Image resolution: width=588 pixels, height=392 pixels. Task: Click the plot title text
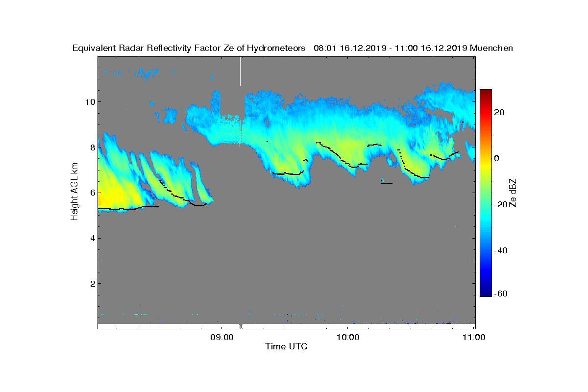pyautogui.click(x=293, y=48)
